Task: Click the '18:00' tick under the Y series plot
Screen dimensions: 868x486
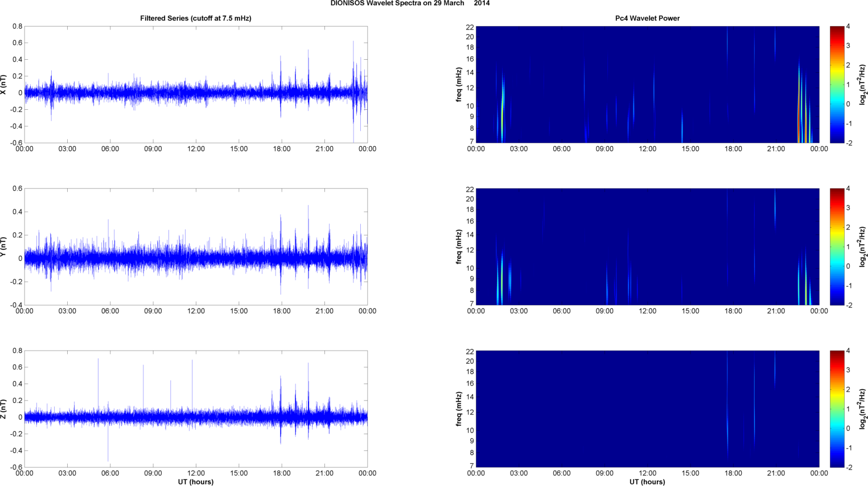Action: pos(282,311)
